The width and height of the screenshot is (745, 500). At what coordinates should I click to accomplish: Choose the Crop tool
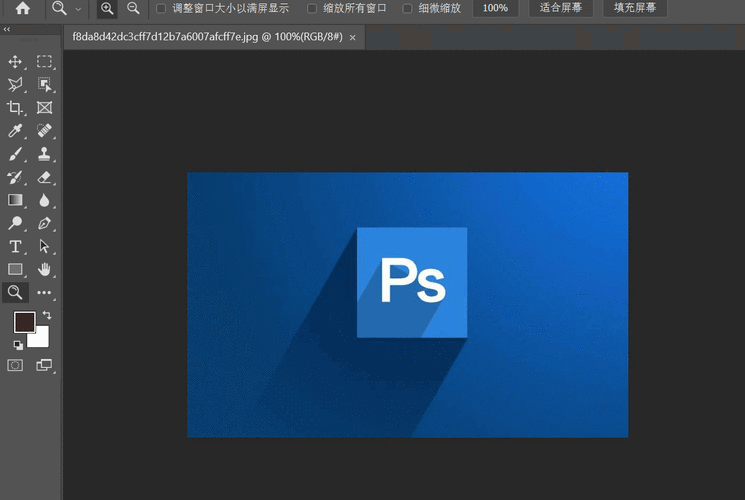(x=15, y=108)
